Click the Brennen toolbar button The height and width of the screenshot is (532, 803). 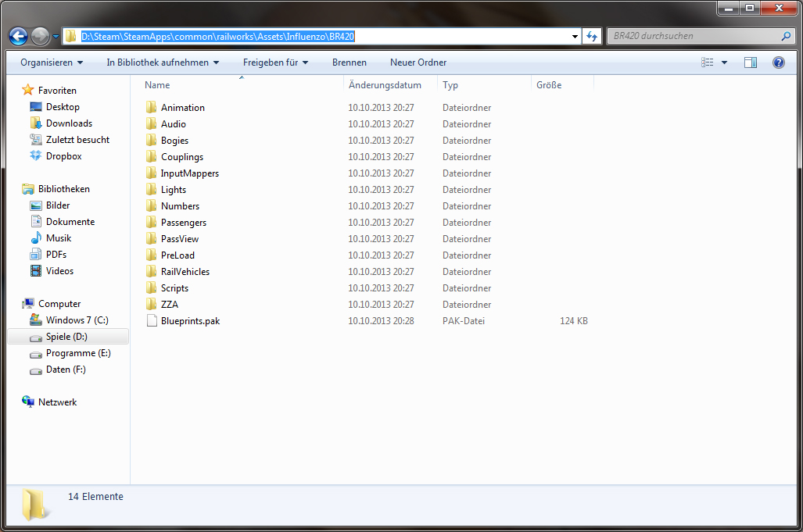point(350,62)
